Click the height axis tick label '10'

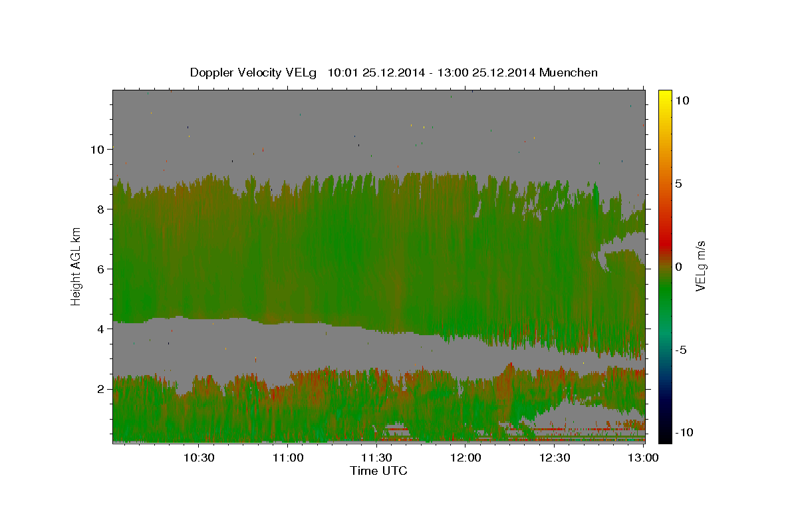(97, 150)
